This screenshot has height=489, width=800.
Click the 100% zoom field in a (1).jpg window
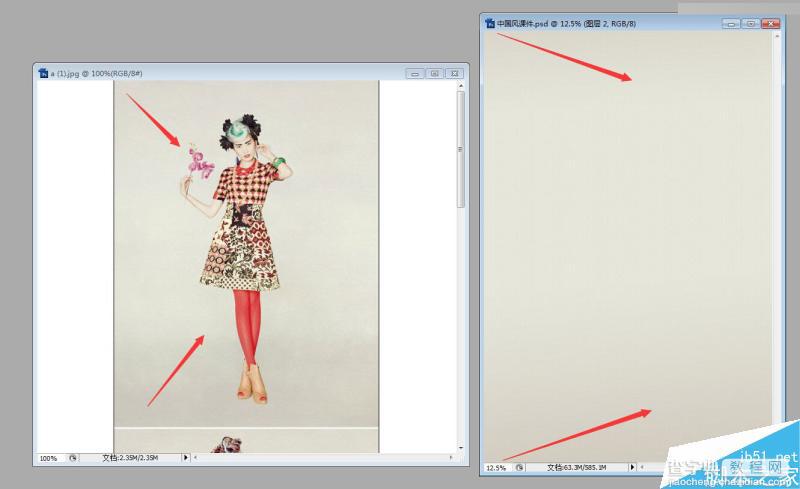pyautogui.click(x=51, y=458)
